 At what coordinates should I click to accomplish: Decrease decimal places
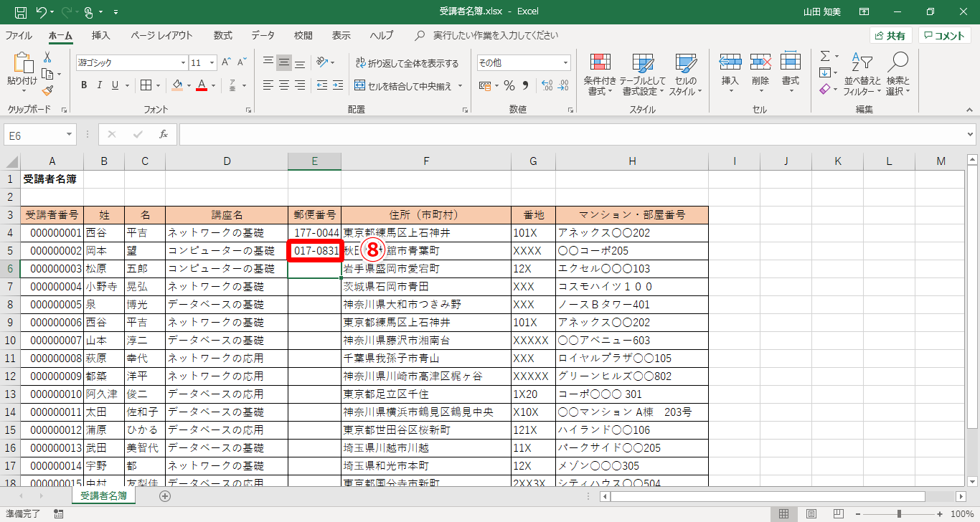[563, 86]
